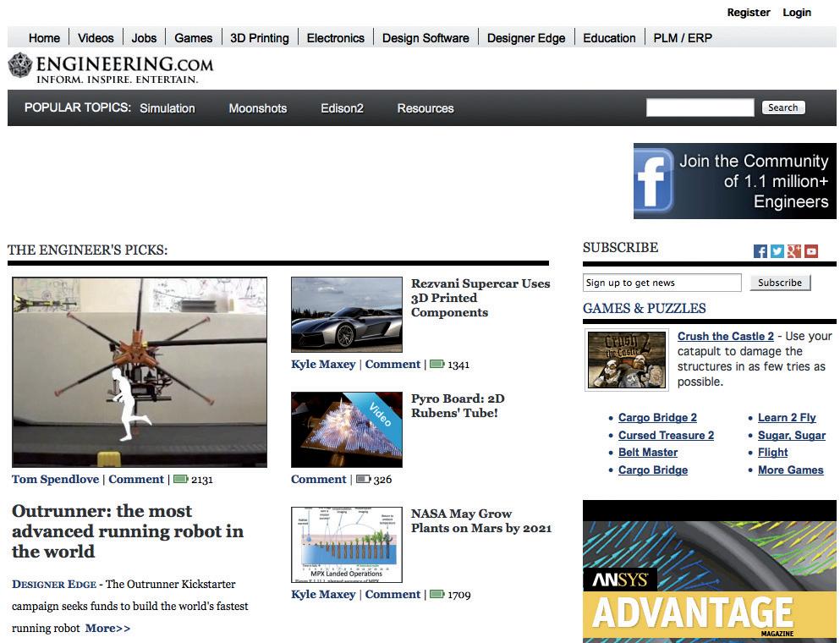Focus the site search field
The width and height of the screenshot is (840, 643).
(x=700, y=107)
